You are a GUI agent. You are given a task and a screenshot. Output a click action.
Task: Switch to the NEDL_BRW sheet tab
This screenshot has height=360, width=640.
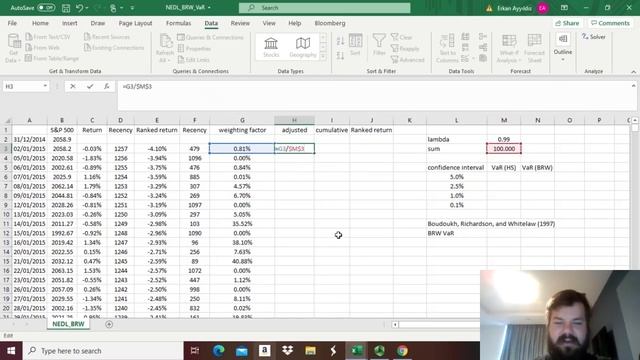point(68,324)
